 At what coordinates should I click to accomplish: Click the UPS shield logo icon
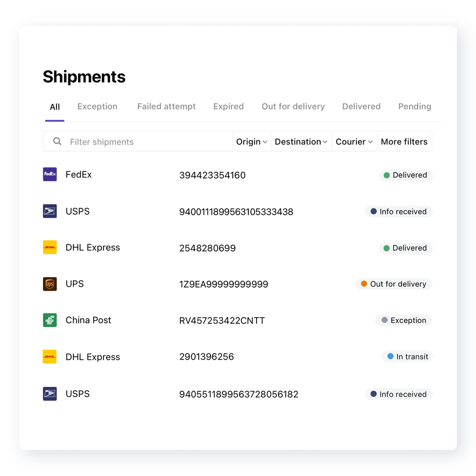click(x=50, y=284)
